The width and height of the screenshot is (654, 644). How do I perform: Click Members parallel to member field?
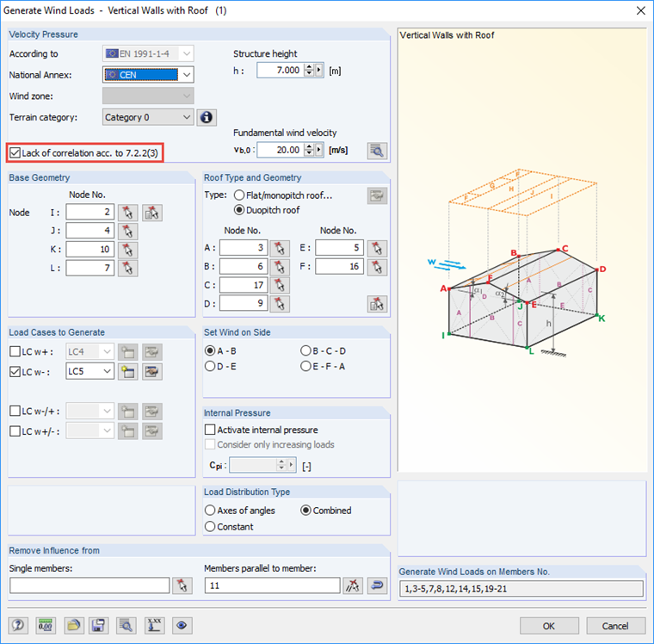[x=273, y=585]
